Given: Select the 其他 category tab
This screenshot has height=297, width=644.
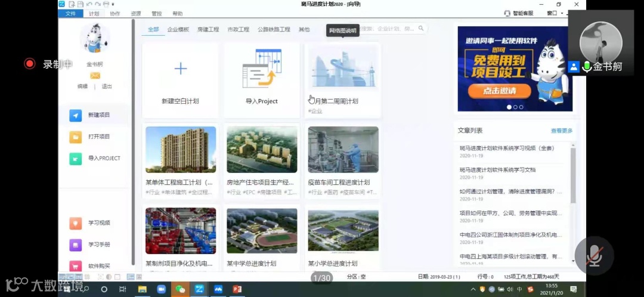Looking at the screenshot, I should (304, 29).
